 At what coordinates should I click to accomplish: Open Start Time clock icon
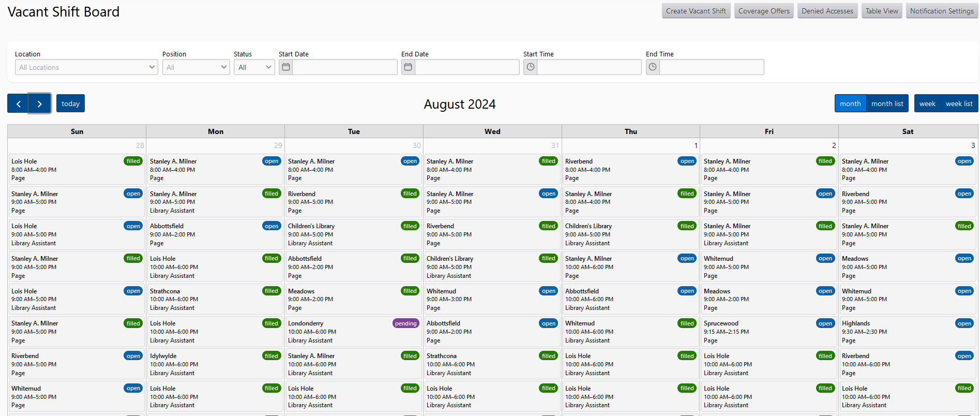click(531, 67)
